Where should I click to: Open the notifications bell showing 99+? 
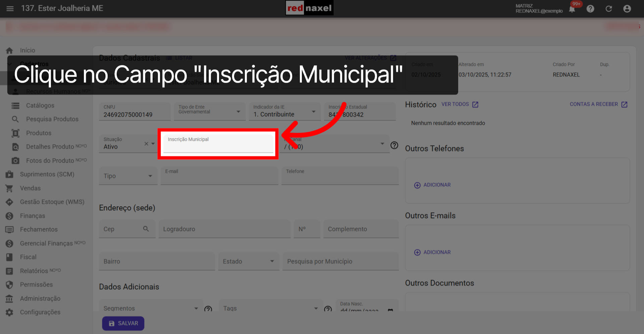tap(573, 9)
